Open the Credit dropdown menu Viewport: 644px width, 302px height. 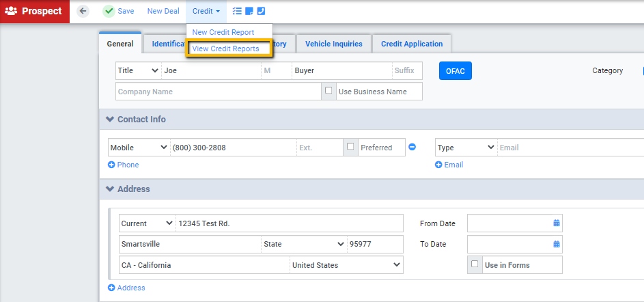[x=206, y=12]
